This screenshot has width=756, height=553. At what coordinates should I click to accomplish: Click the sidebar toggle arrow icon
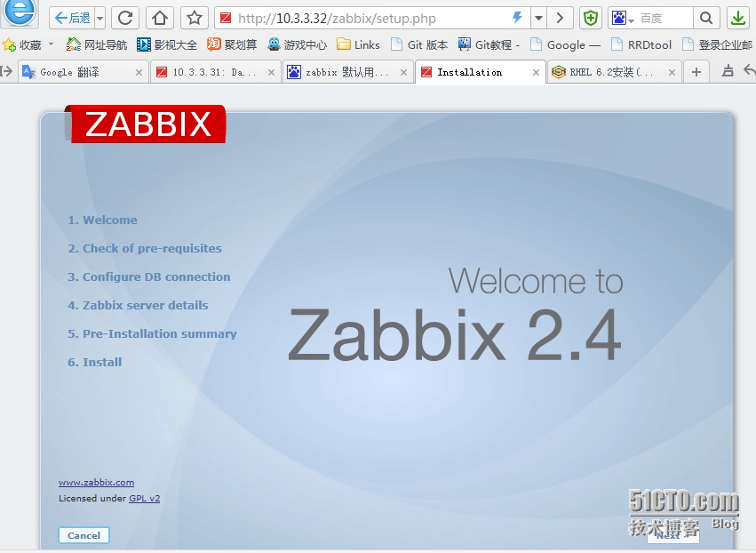[x=7, y=72]
